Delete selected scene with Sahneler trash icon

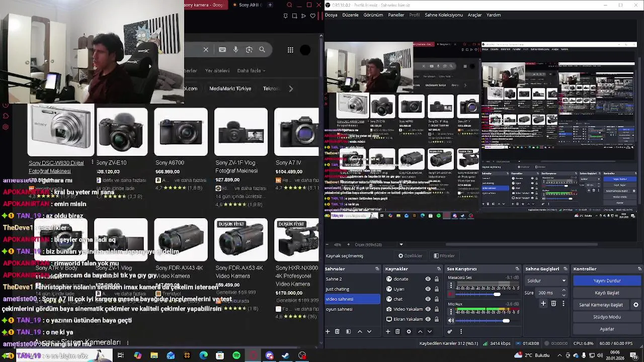[x=337, y=331]
